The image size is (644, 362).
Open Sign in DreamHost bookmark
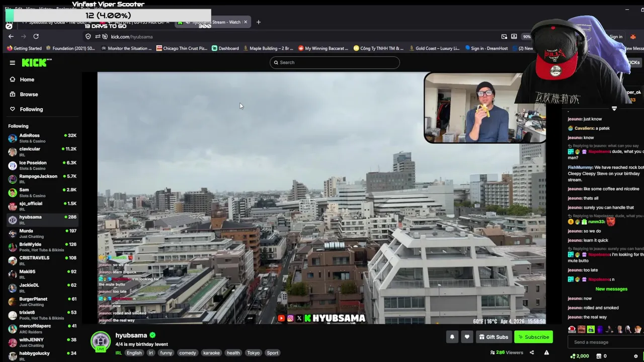[x=487, y=48]
